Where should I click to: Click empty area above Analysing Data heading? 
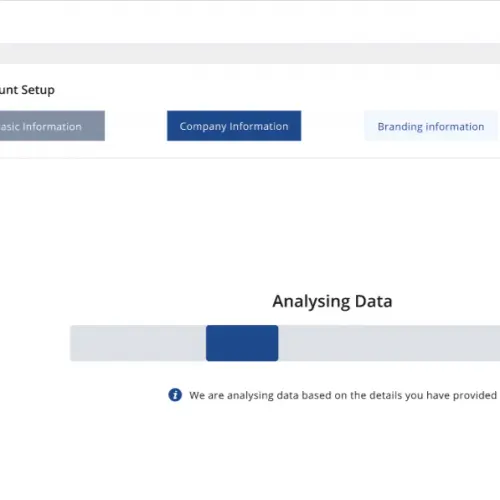point(332,227)
